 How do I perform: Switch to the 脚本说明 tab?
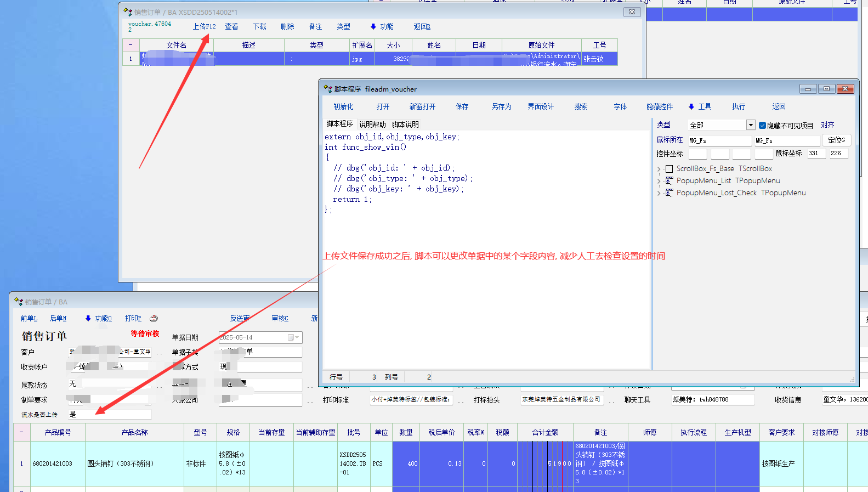click(x=405, y=125)
